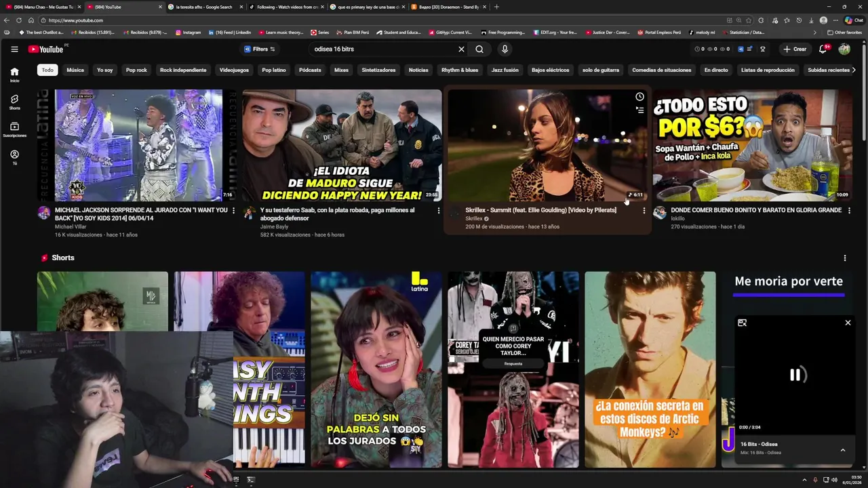The width and height of the screenshot is (868, 488).
Task: Select the Pódcasts filter chip
Action: [310, 70]
